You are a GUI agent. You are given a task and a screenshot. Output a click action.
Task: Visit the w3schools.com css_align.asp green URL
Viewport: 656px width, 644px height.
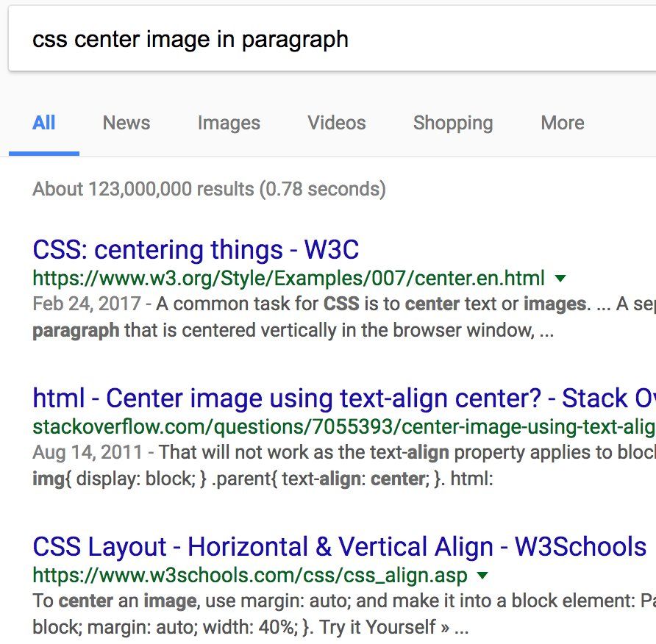coord(250,576)
